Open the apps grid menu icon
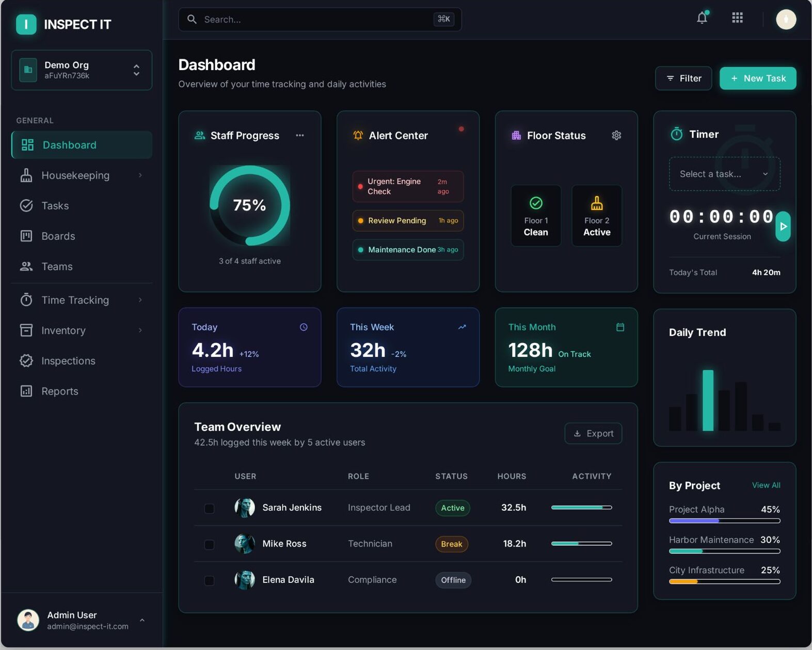The height and width of the screenshot is (650, 812). click(737, 19)
